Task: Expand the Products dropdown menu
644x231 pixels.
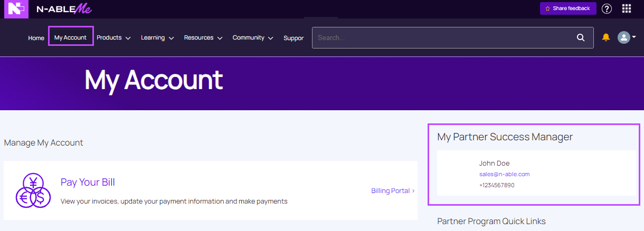Action: (113, 37)
